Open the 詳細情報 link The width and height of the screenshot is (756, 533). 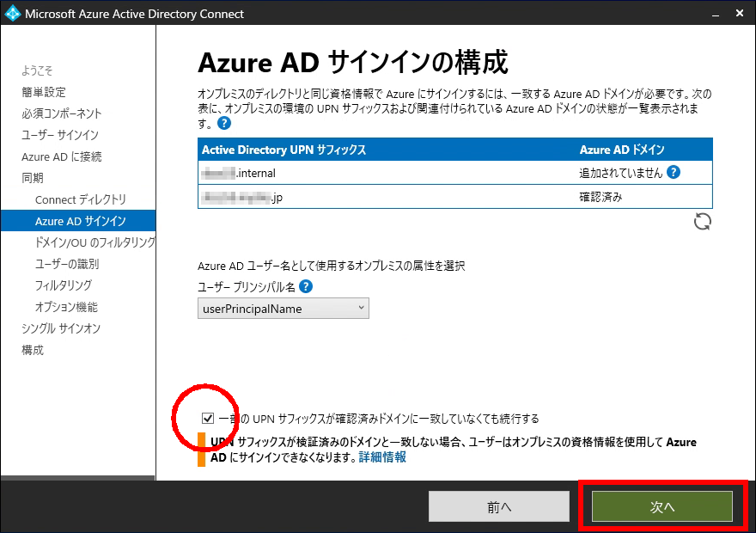382,457
